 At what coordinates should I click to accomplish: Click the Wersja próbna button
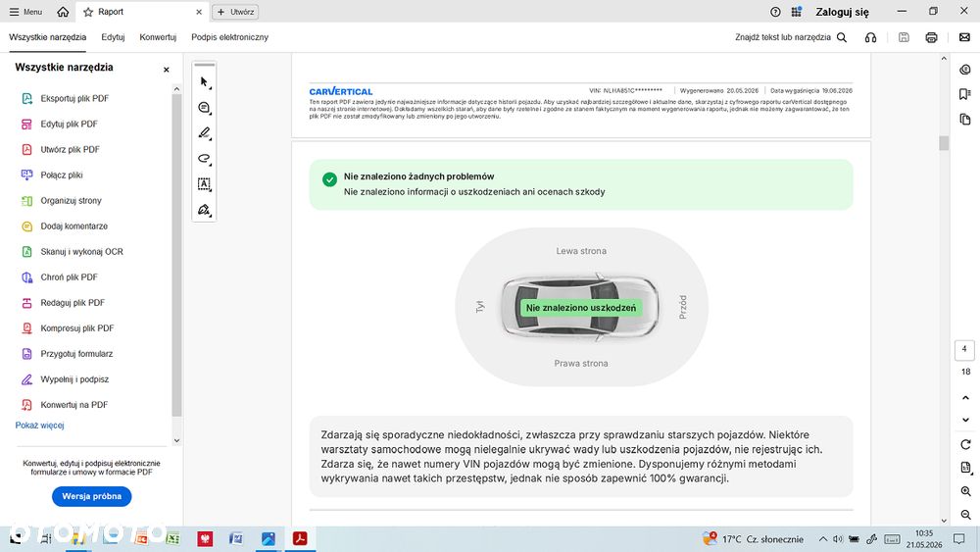92,496
